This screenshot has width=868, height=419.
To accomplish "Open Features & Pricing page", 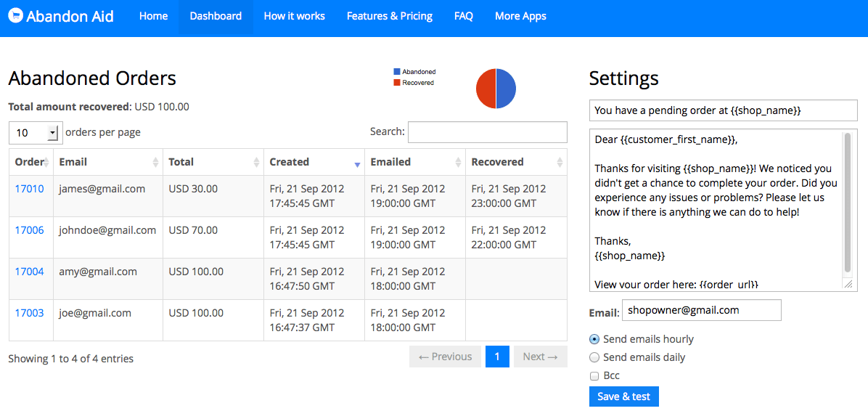I will 390,16.
